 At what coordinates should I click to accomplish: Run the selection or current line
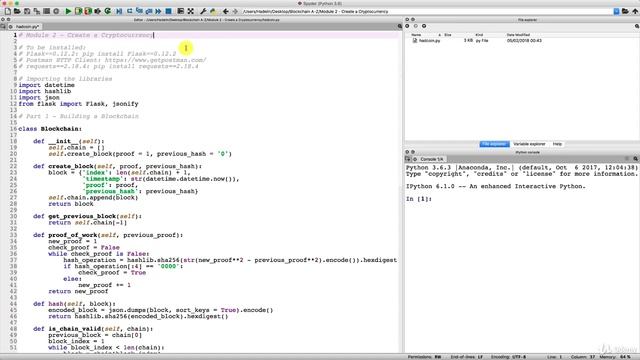point(98,11)
